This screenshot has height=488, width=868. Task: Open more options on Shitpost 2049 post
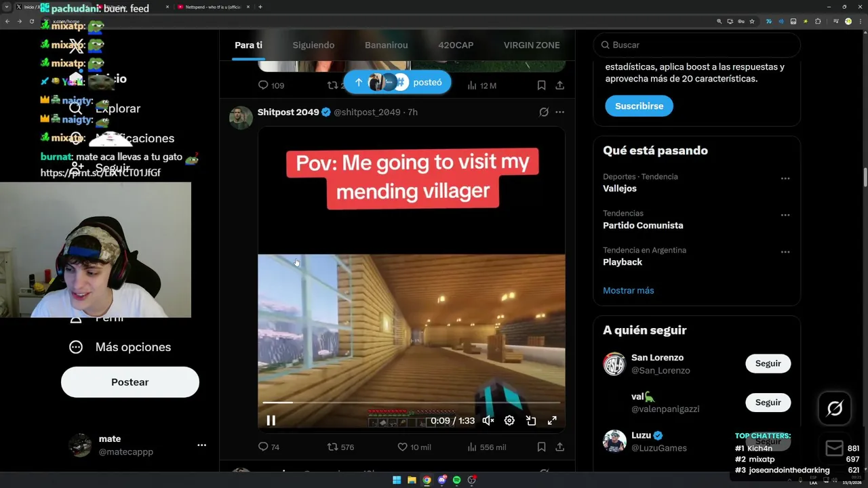point(559,112)
